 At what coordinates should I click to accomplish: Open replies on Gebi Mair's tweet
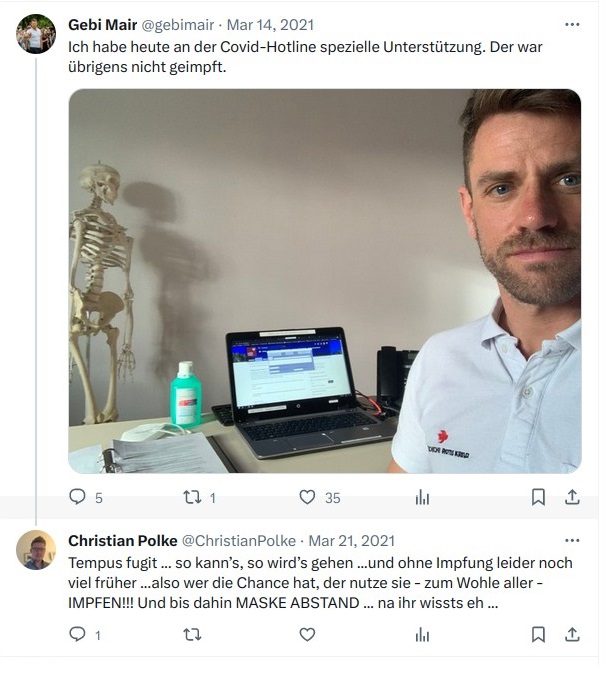click(x=77, y=497)
